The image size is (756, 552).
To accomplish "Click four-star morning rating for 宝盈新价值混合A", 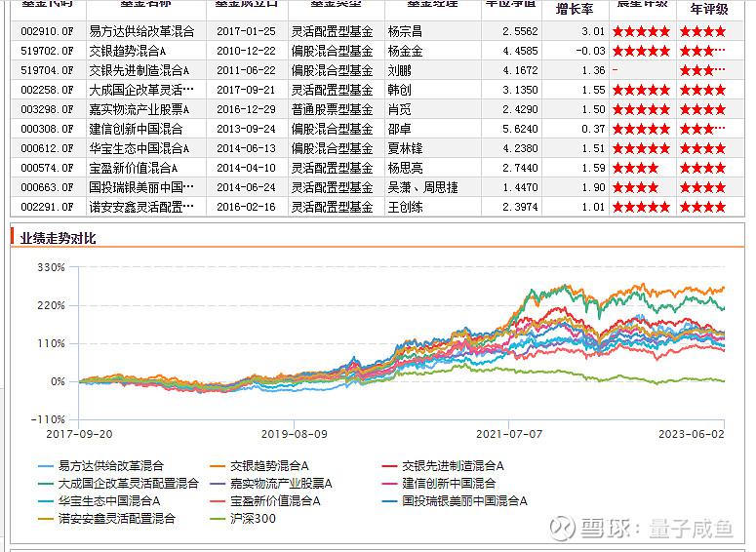I will [x=635, y=169].
